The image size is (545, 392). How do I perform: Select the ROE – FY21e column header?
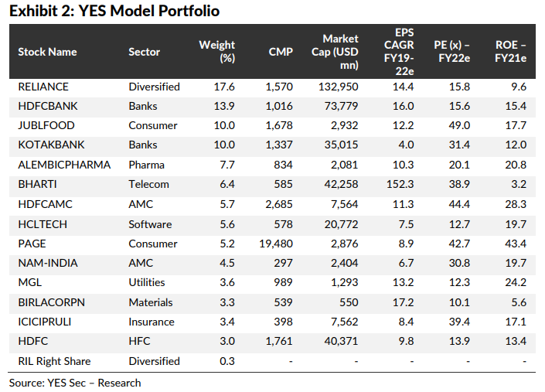pyautogui.click(x=511, y=52)
